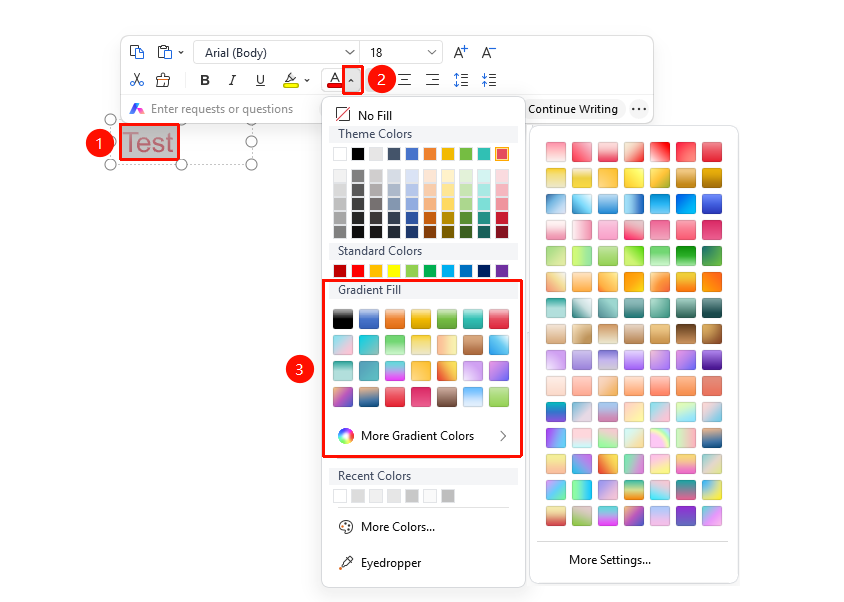This screenshot has height=602, width=844.
Task: Click the 'Theme Colors' section heading
Action: (375, 134)
